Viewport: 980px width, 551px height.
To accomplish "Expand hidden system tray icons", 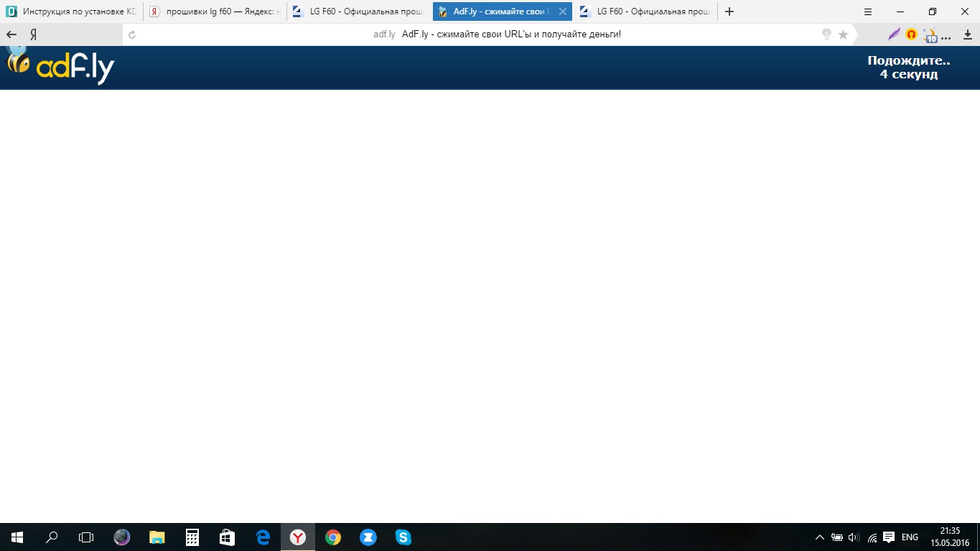I will (x=820, y=537).
